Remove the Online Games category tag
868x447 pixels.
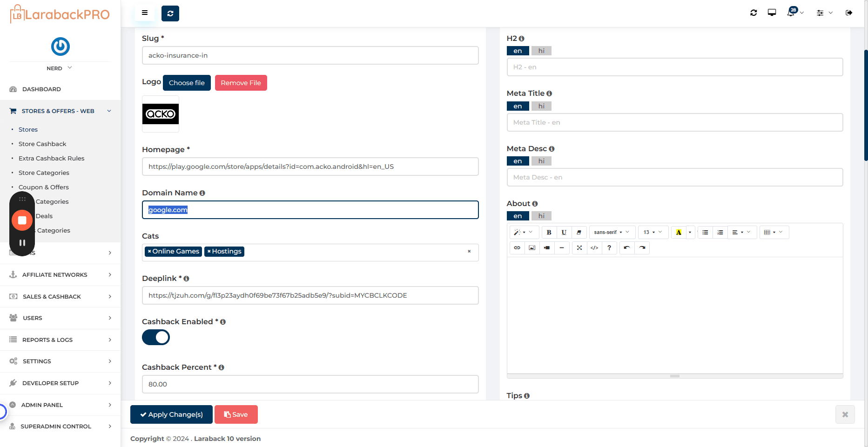[149, 251]
